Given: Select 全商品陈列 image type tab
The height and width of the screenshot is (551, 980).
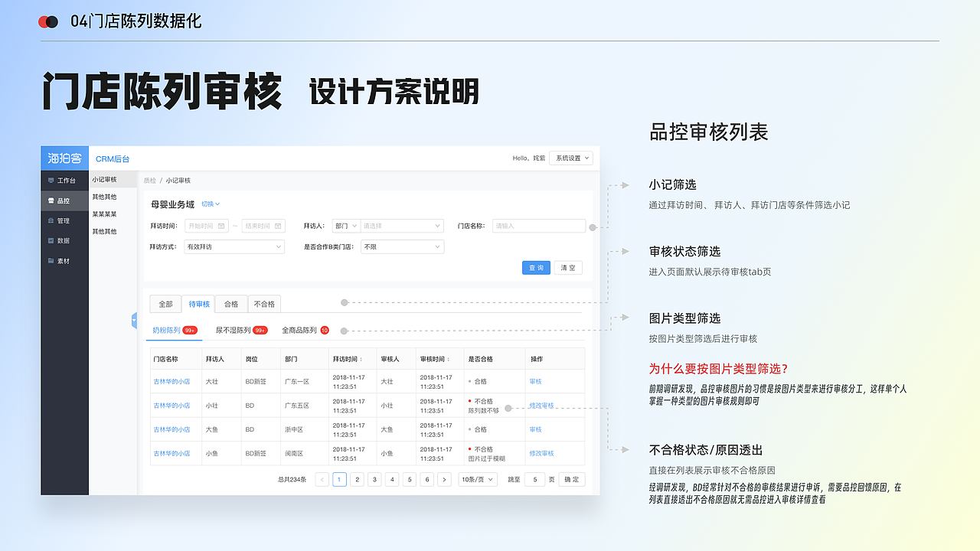Looking at the screenshot, I should pos(305,331).
